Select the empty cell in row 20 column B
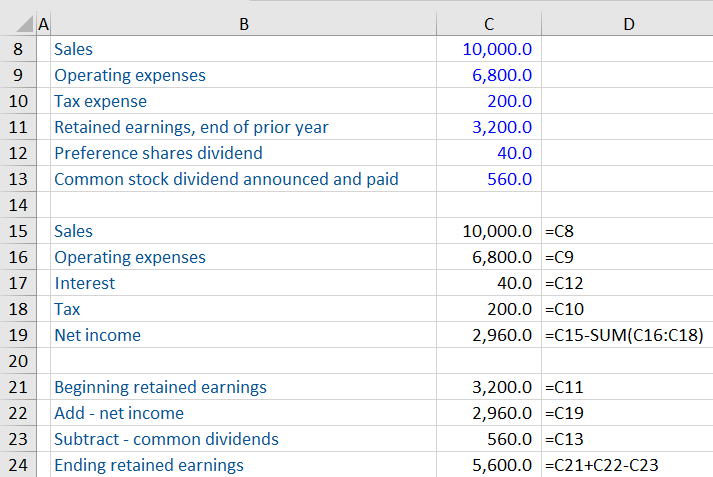The image size is (713, 477). pos(243,361)
